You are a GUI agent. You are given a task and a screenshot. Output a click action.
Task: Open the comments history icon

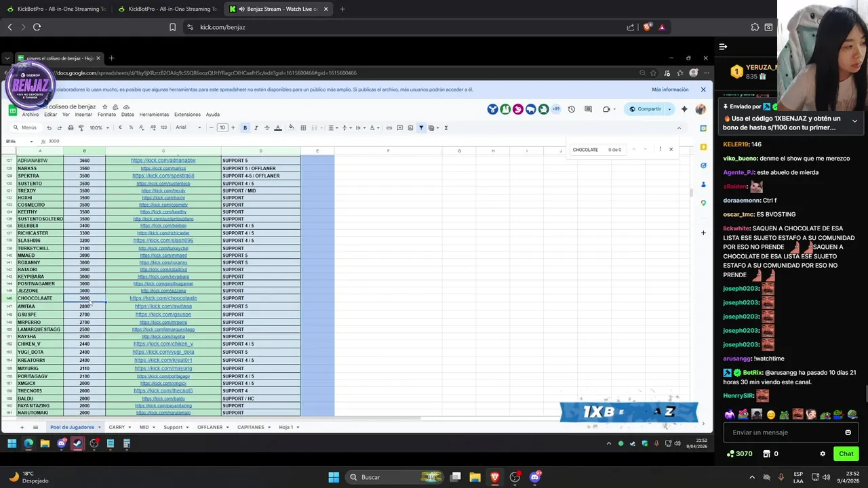pos(588,109)
